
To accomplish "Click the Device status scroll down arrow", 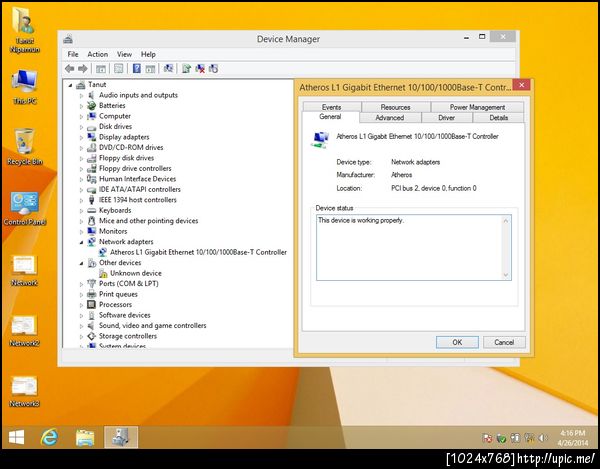I will [506, 275].
